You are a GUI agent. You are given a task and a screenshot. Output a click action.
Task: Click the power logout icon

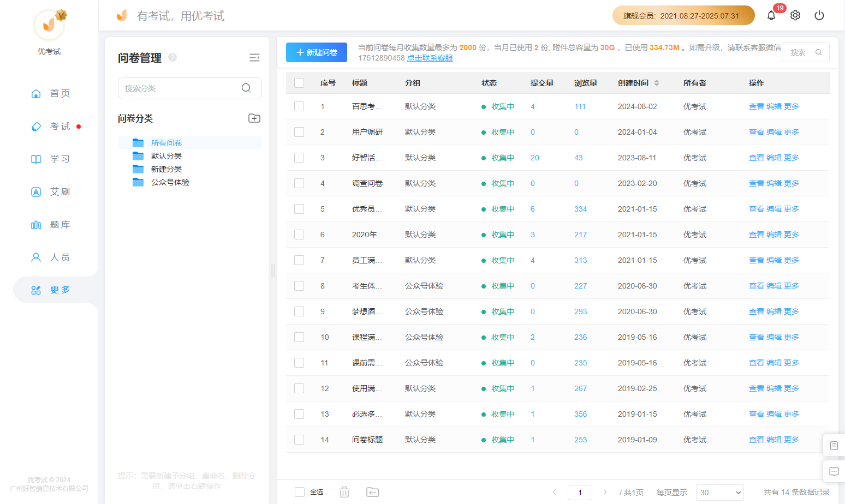tap(819, 15)
